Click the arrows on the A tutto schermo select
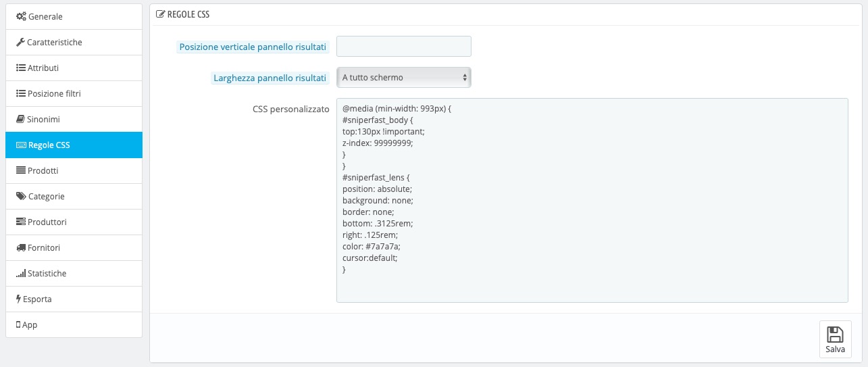The image size is (868, 367). click(465, 78)
